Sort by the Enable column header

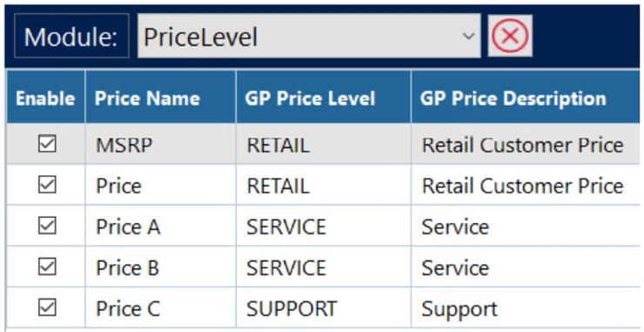coord(45,97)
